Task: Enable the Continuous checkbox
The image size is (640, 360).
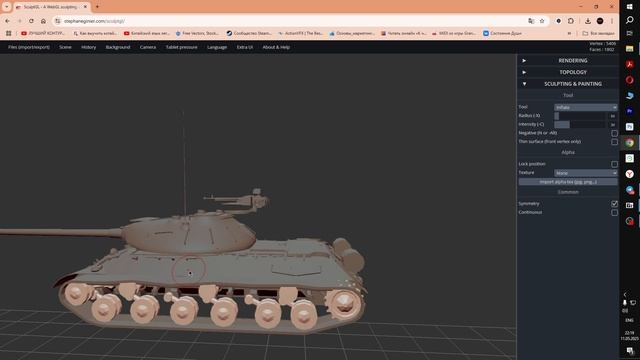Action: point(614,213)
